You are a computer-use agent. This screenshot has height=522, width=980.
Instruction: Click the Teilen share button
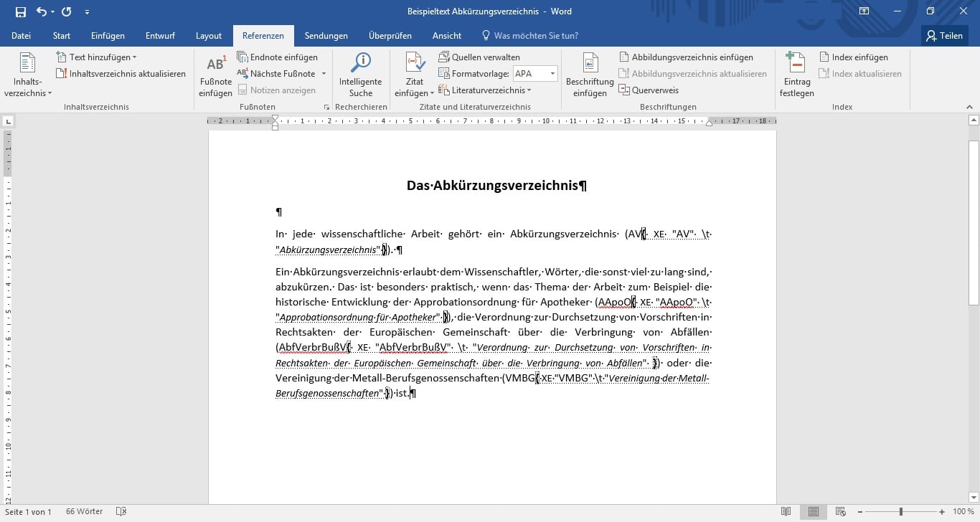(x=943, y=36)
